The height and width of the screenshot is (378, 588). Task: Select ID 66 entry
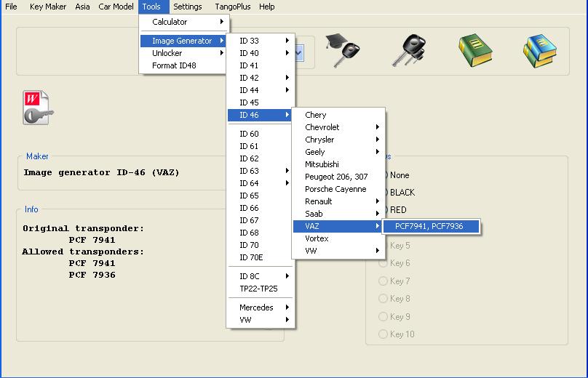click(x=260, y=208)
